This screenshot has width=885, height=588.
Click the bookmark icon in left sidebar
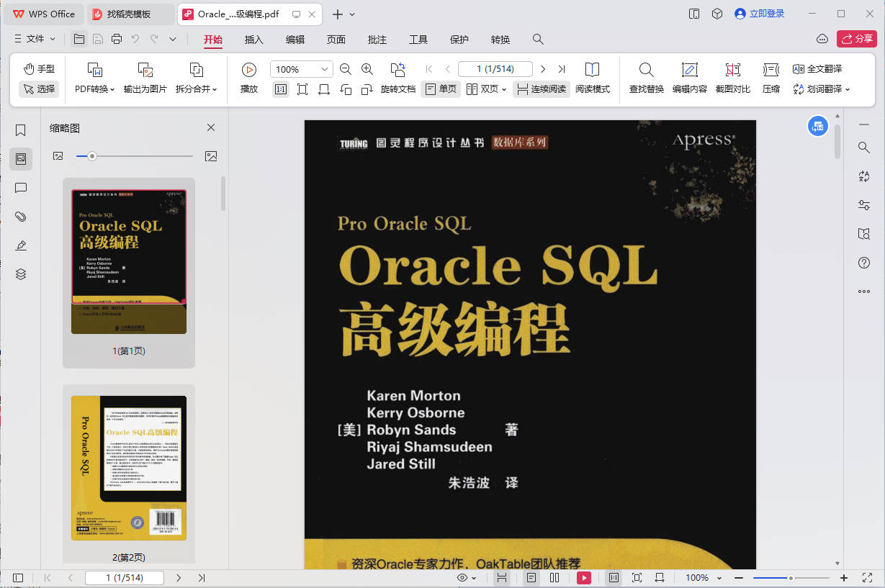point(21,130)
